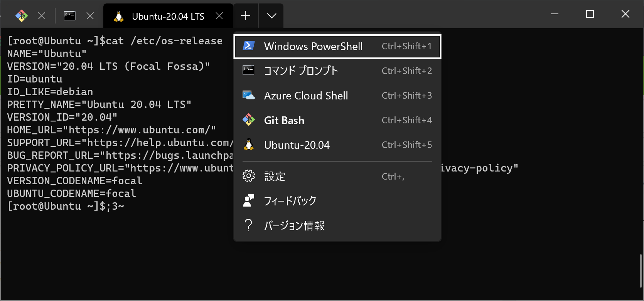This screenshot has height=301, width=644.
Task: Minimize the Windows Terminal window
Action: (555, 14)
